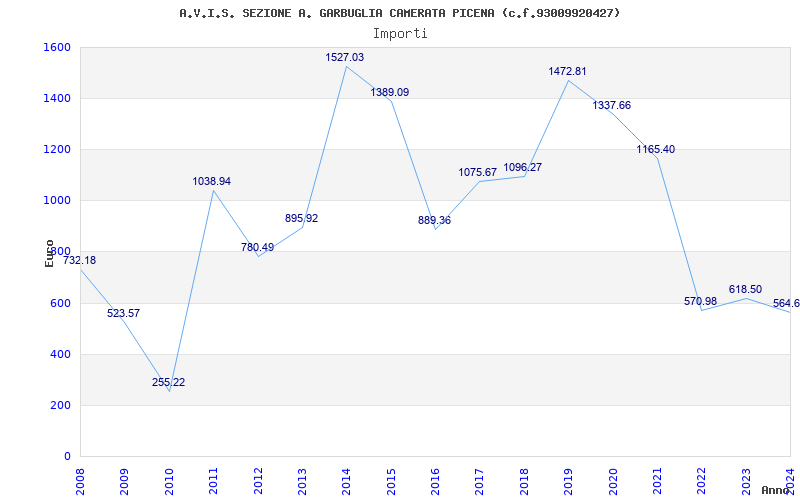Click the 2023 year axis label

click(746, 481)
